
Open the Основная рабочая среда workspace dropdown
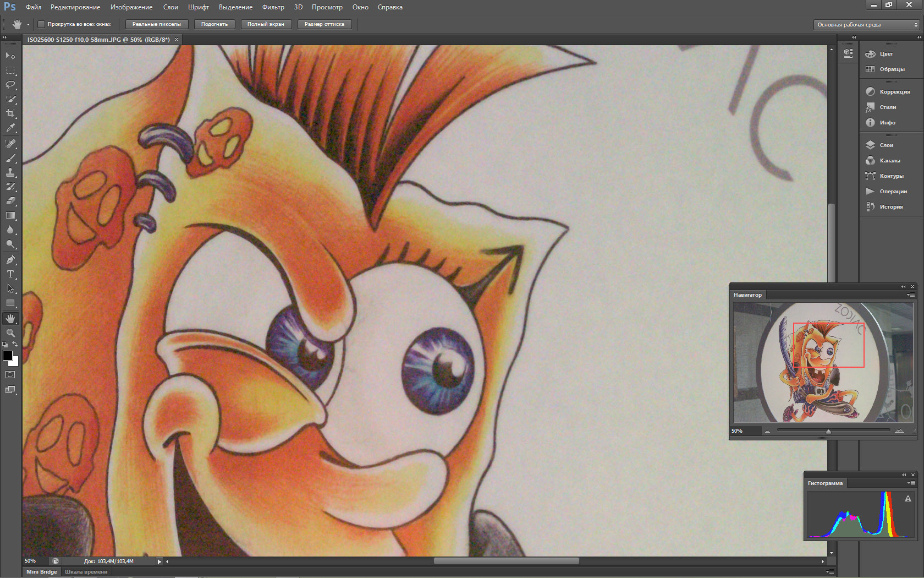[x=867, y=25]
